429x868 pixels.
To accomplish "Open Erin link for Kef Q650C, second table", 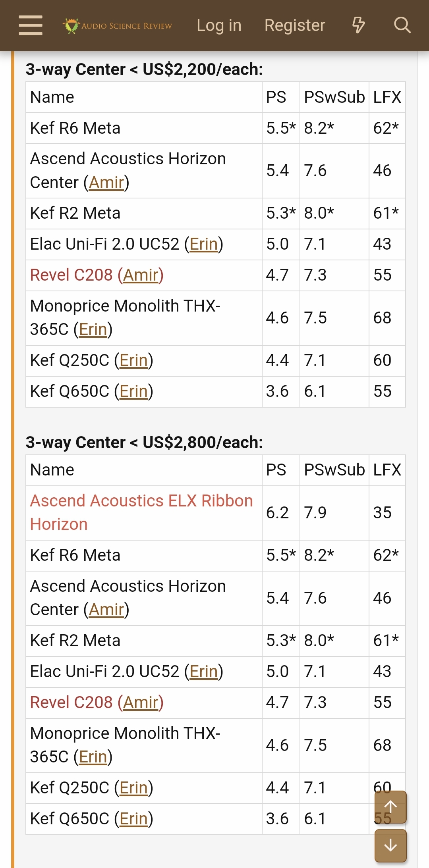I will pyautogui.click(x=133, y=819).
